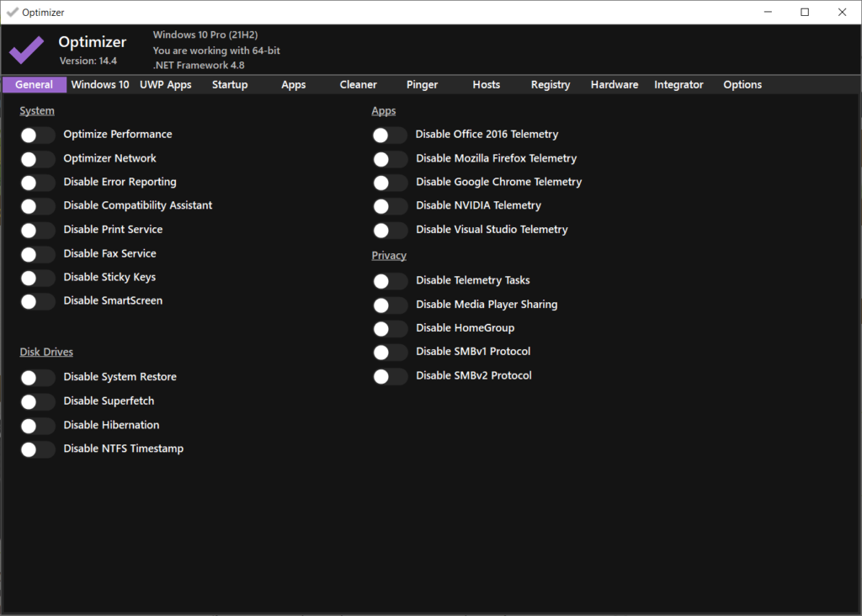Toggle Optimize Performance switch

[x=37, y=135]
